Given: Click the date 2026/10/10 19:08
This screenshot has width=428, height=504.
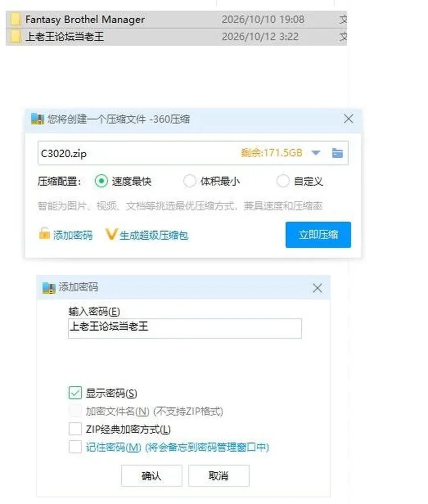Looking at the screenshot, I should [x=263, y=19].
